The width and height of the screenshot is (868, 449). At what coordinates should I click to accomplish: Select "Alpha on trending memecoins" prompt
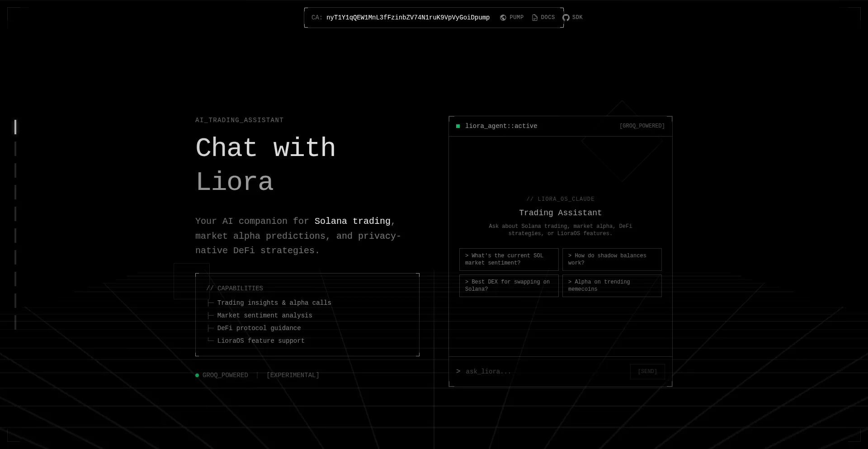pos(612,286)
